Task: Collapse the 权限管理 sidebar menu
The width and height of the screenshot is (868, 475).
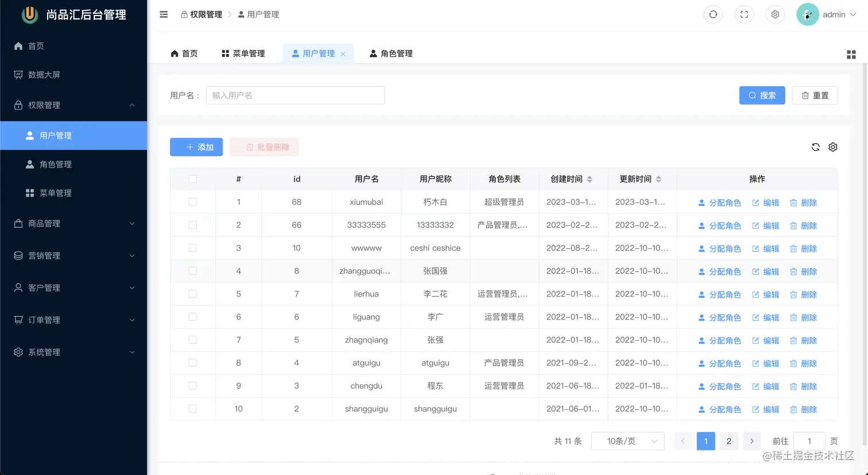Action: click(x=73, y=105)
